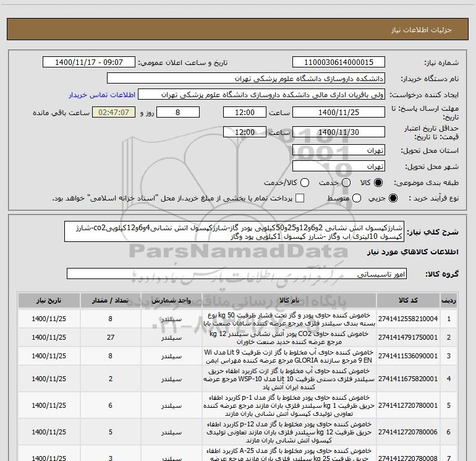Click the row 5 product name, p-1 model
Image resolution: width=476 pixels, height=461 pixels.
coord(289,405)
